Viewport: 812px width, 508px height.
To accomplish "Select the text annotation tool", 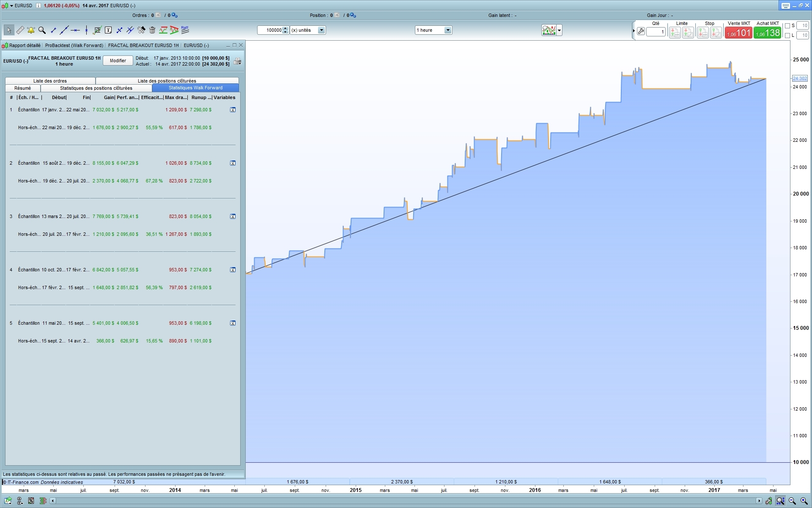I will (x=108, y=30).
